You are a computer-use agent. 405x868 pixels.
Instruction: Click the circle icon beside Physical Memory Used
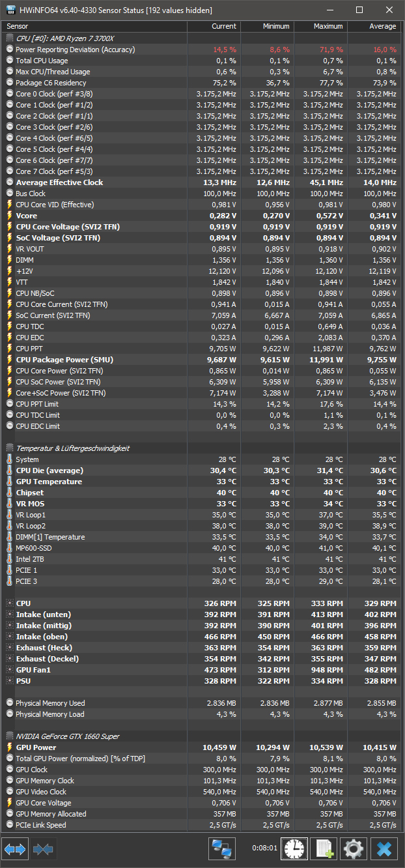(10, 703)
